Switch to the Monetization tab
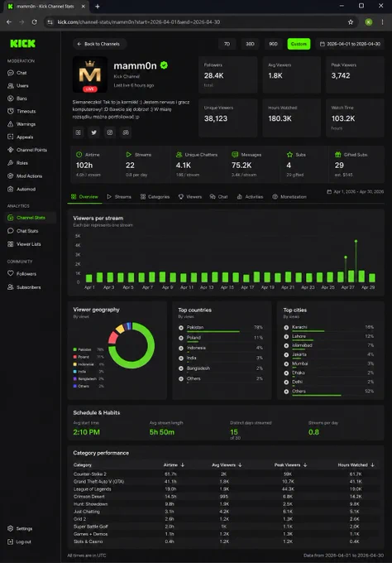 [x=289, y=197]
